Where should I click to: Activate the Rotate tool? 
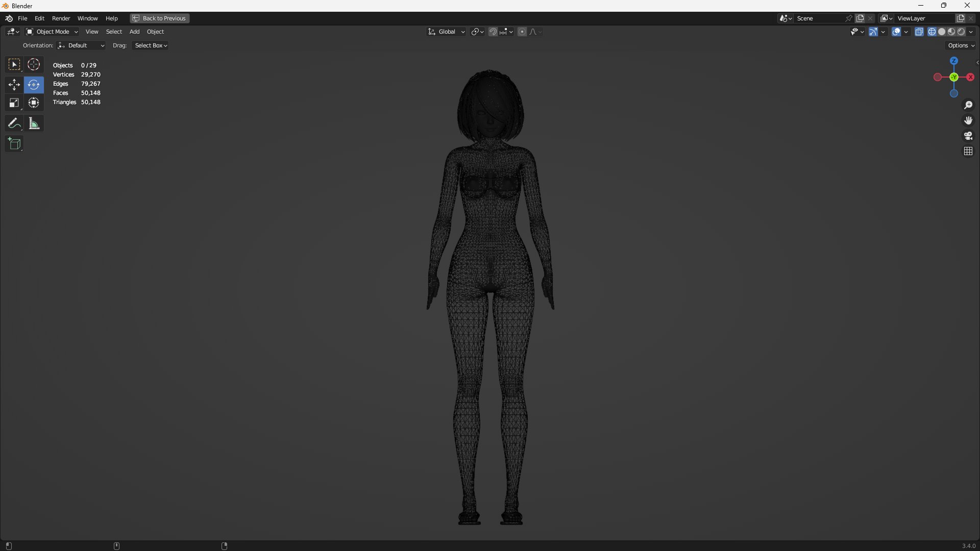tap(34, 85)
